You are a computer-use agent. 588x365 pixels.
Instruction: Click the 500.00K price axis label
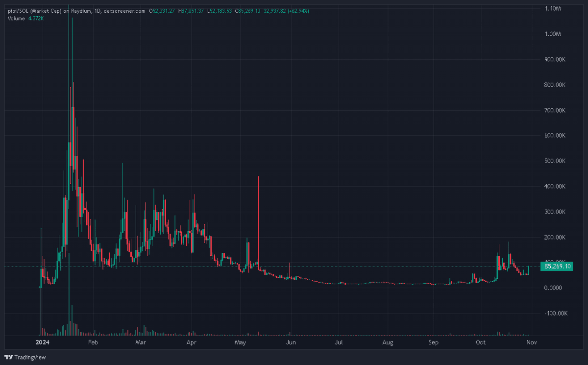coord(554,161)
